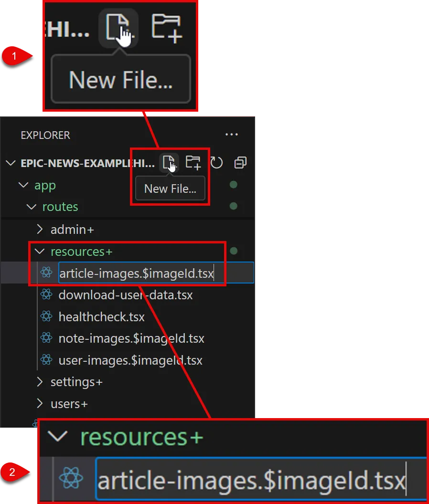This screenshot has height=504, width=429.
Task: Collapse the routes folder
Action: point(31,207)
